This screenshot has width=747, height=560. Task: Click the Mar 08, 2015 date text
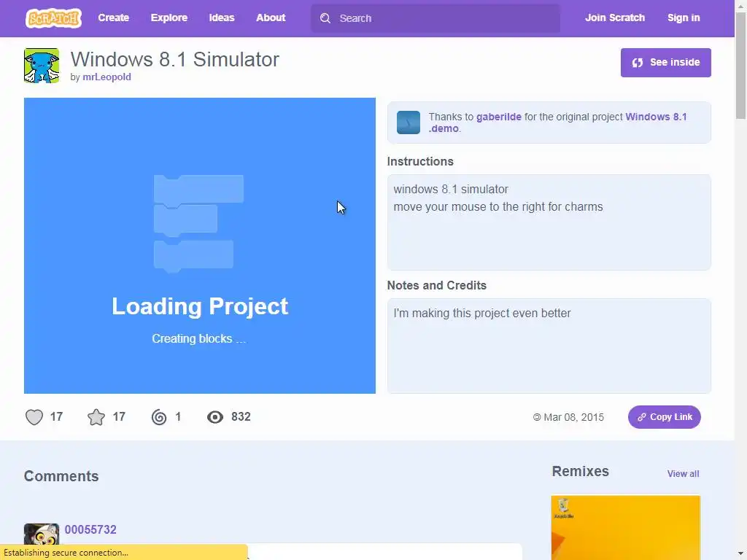point(573,417)
